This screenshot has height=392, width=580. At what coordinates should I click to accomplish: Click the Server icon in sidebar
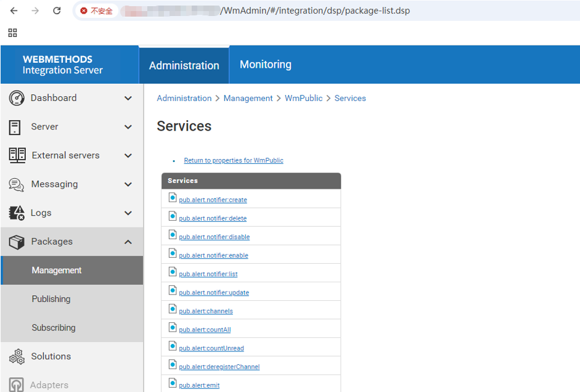point(15,127)
